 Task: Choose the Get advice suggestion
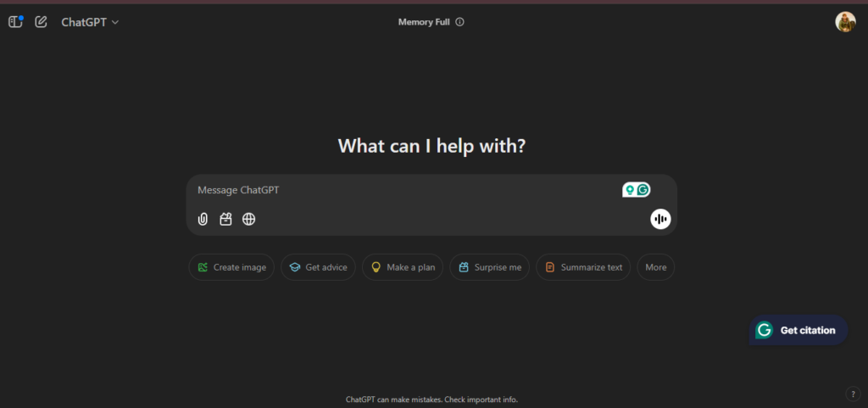point(318,267)
